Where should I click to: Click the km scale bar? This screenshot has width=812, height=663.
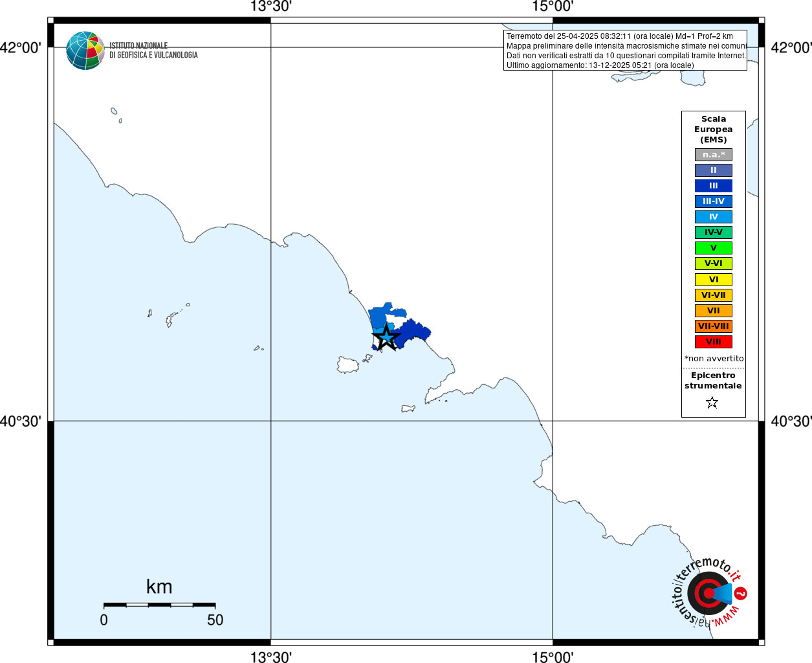[x=159, y=605]
